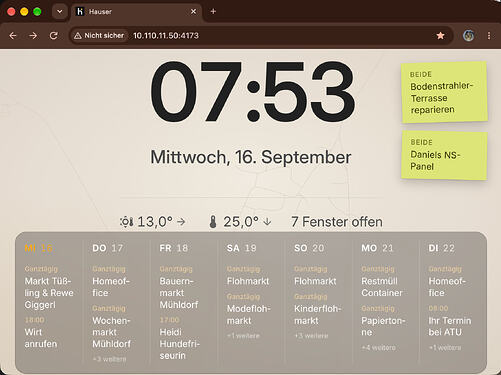Click the 07:53 clock display
This screenshot has height=375, width=501.
click(253, 92)
